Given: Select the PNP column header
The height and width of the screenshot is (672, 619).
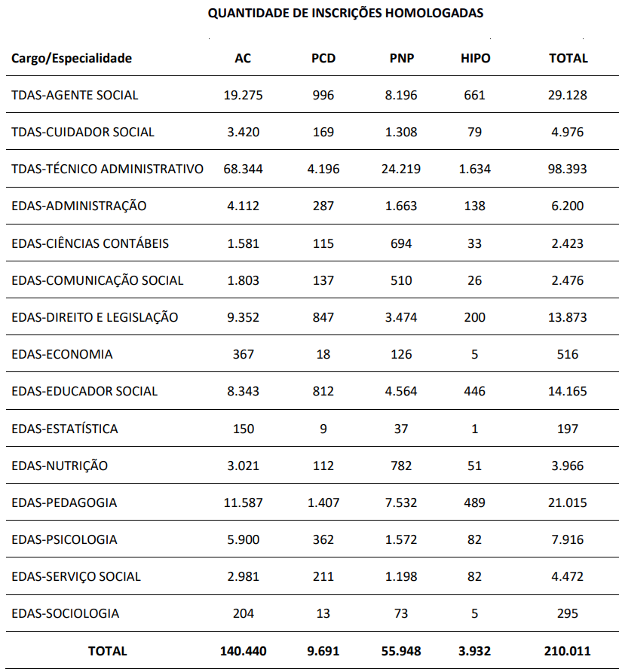Looking at the screenshot, I should [402, 58].
